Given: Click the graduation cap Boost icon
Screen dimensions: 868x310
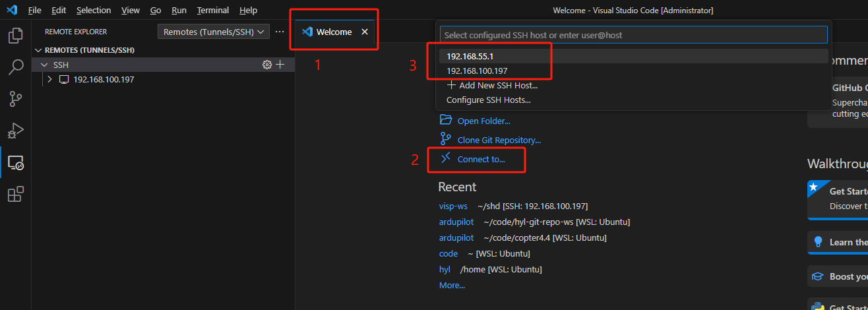Looking at the screenshot, I should pos(819,276).
